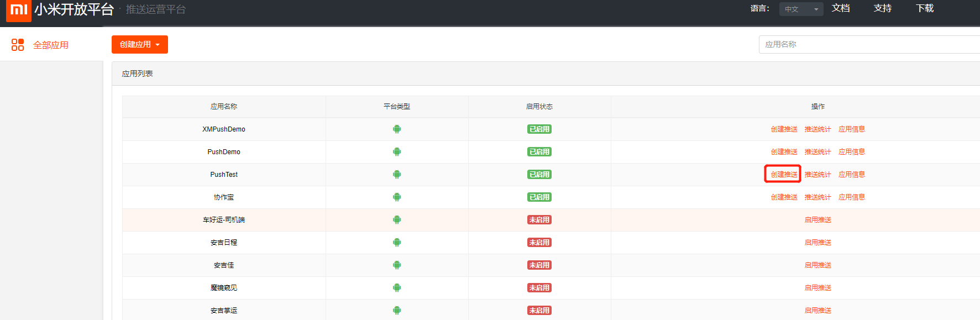This screenshot has height=320, width=980.
Task: Click the 全部应用 grid icon in sidebar
Action: point(18,45)
